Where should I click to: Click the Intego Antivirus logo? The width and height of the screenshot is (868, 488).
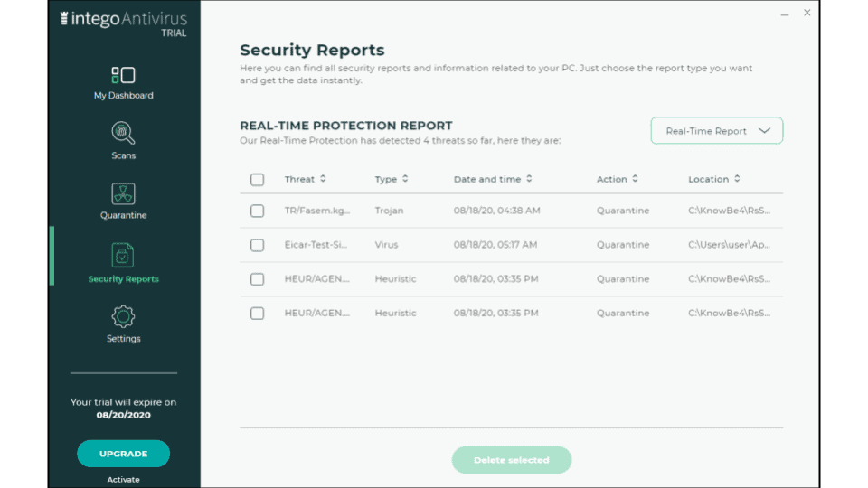(124, 19)
